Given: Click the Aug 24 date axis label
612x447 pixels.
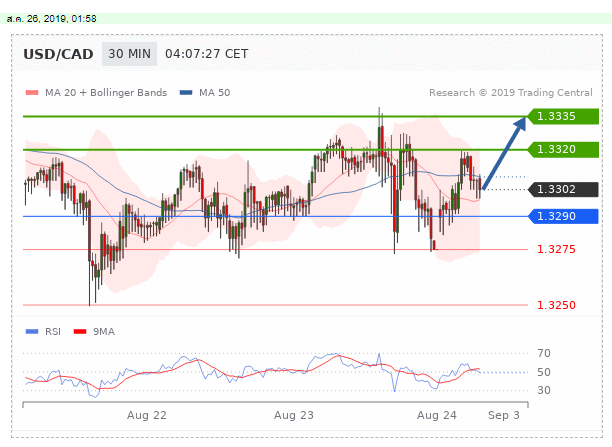Looking at the screenshot, I should point(437,415).
